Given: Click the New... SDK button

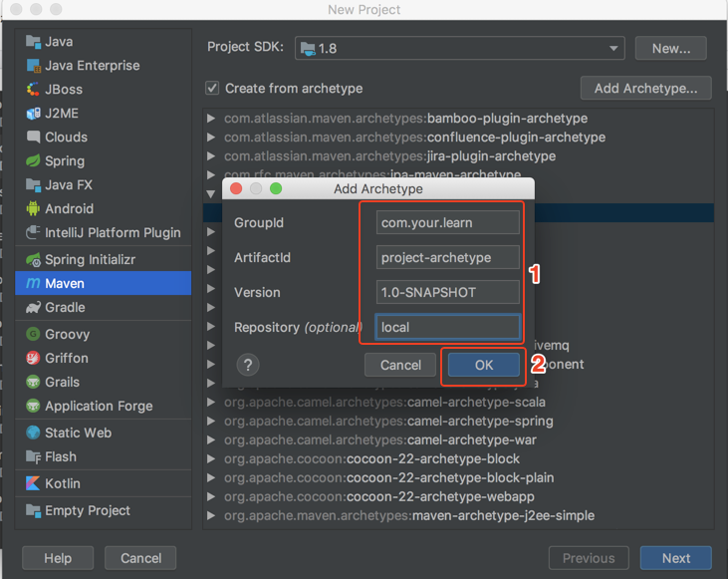Looking at the screenshot, I should [671, 48].
